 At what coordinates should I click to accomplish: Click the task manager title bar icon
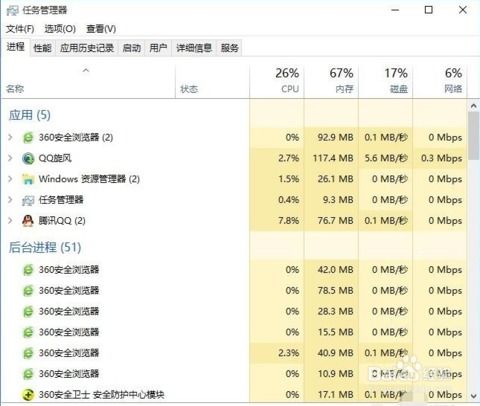coord(12,10)
